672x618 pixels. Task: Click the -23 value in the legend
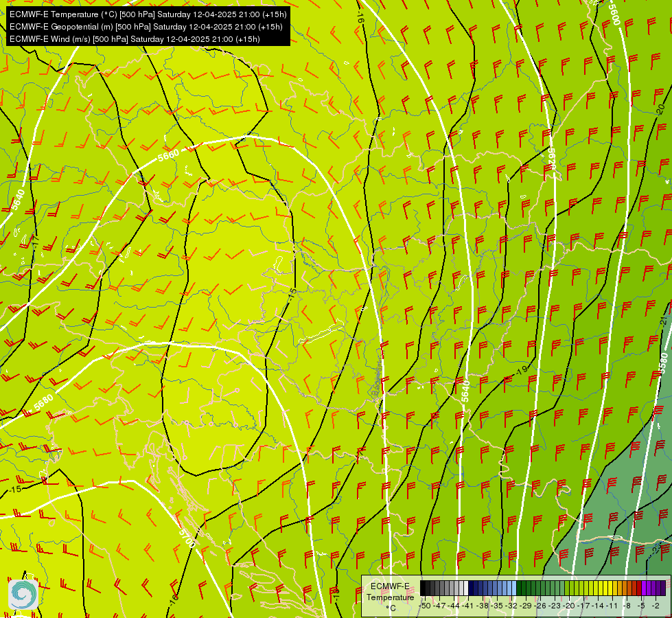pyautogui.click(x=554, y=606)
